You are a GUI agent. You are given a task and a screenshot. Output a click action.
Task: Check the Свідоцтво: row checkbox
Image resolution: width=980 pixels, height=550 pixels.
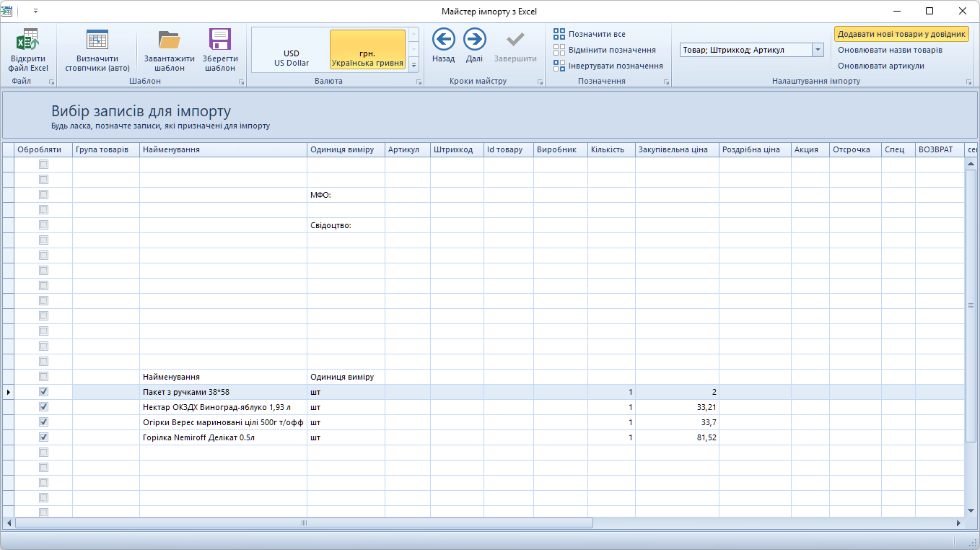tap(43, 225)
